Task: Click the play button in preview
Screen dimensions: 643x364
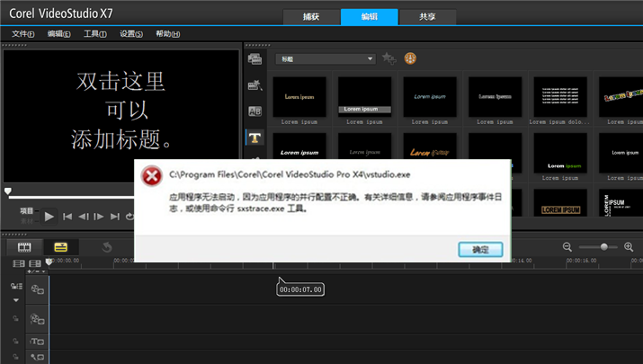Action: 49,217
